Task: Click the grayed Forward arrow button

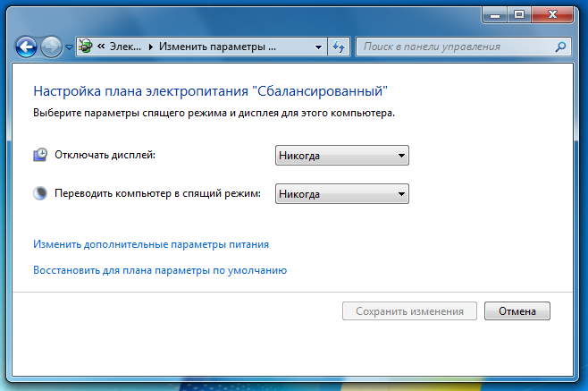Action: (51, 47)
